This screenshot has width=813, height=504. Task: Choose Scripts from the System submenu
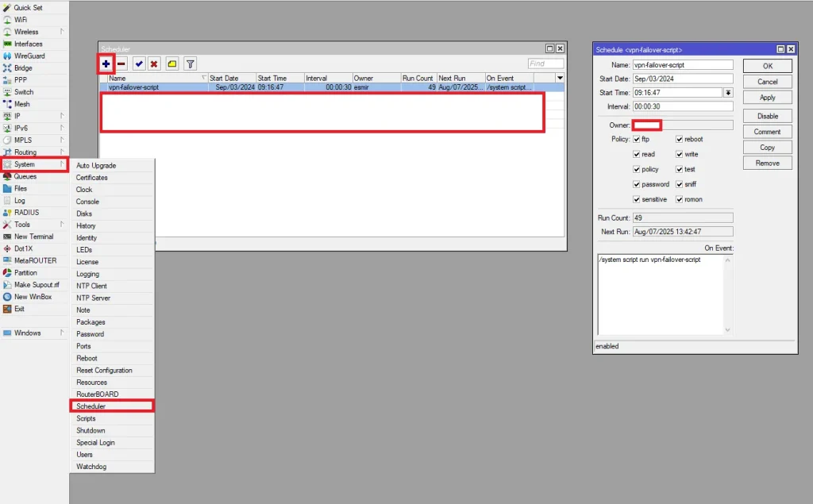(x=86, y=418)
